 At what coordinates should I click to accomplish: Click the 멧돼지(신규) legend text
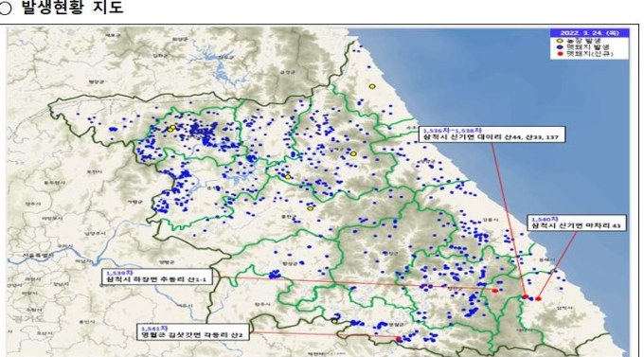[x=589, y=53]
